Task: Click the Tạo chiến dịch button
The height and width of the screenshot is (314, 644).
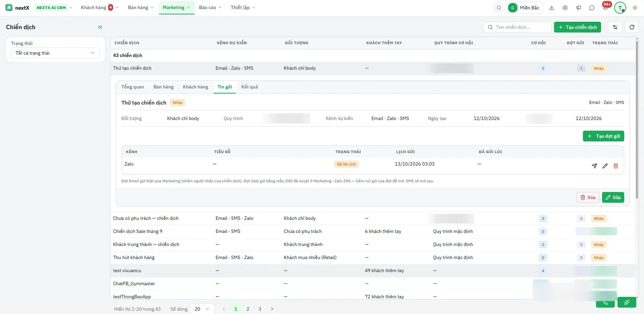Action: [x=578, y=27]
